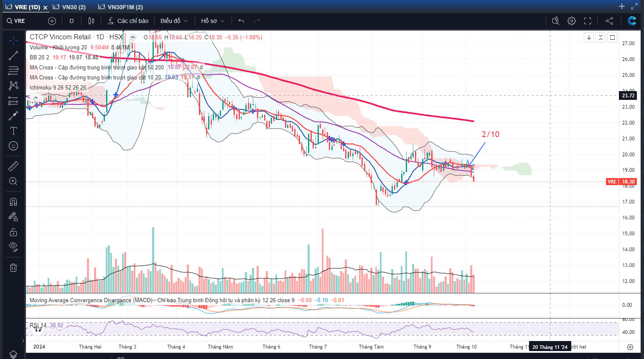The width and height of the screenshot is (644, 359).
Task: Select the BB 20 2 indicator legend
Action: tap(39, 57)
